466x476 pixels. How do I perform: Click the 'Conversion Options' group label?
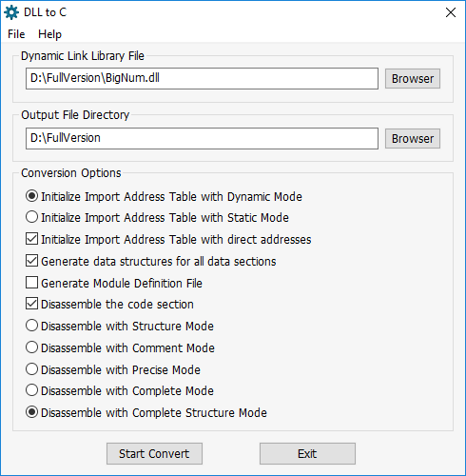71,173
